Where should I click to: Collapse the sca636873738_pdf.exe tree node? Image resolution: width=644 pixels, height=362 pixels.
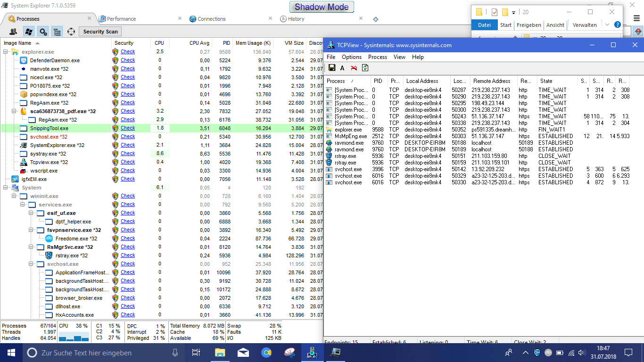coord(14,111)
